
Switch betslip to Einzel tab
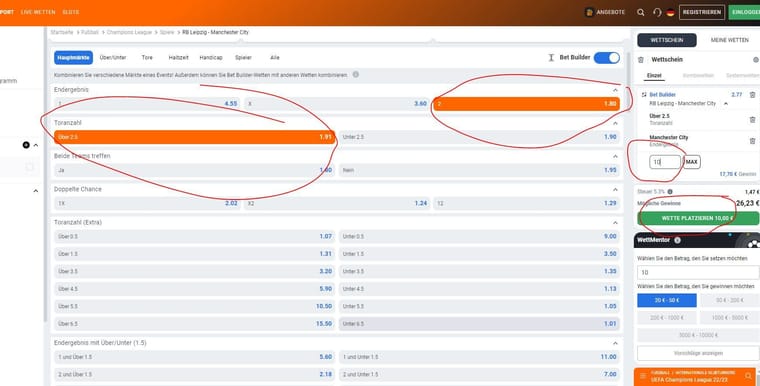(654, 76)
